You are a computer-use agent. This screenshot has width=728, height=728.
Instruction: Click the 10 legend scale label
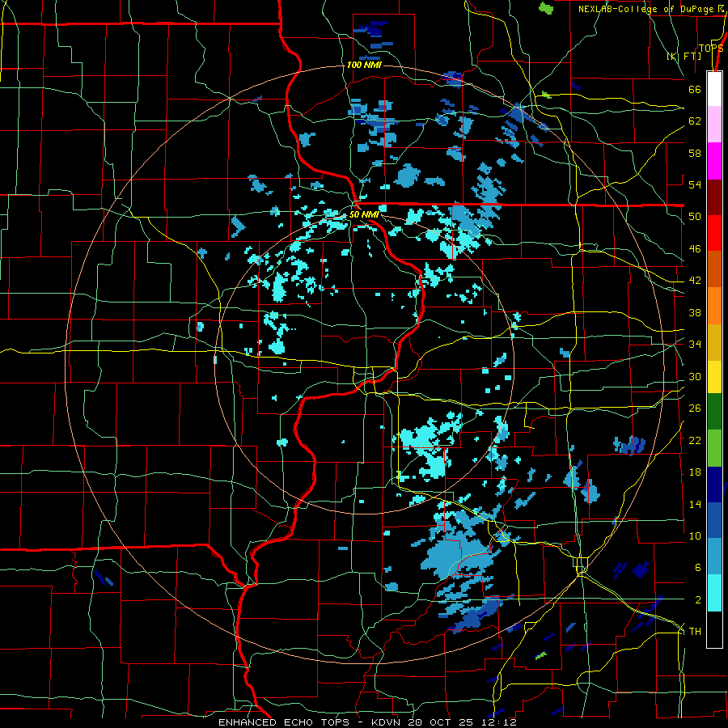(695, 535)
